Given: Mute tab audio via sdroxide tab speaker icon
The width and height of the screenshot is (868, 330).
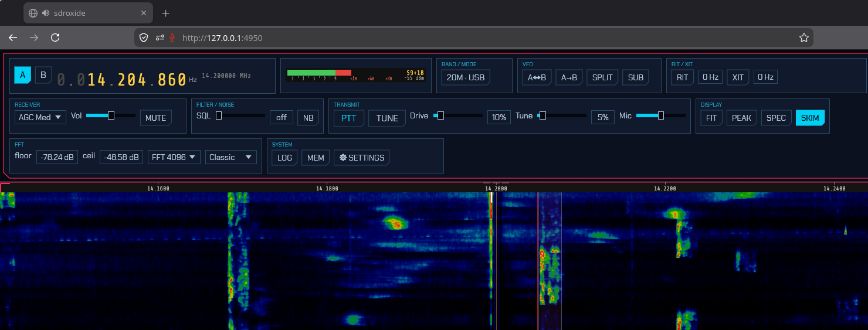Looking at the screenshot, I should (46, 13).
